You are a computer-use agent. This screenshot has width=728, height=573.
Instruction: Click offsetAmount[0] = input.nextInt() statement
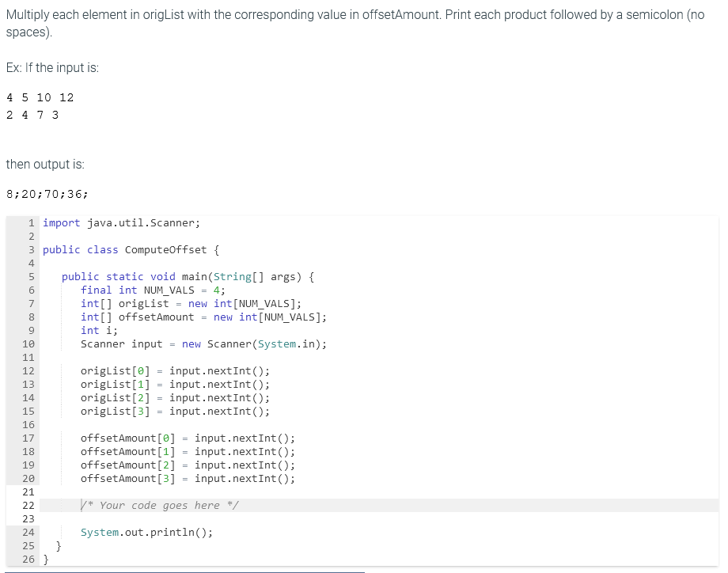pos(187,438)
